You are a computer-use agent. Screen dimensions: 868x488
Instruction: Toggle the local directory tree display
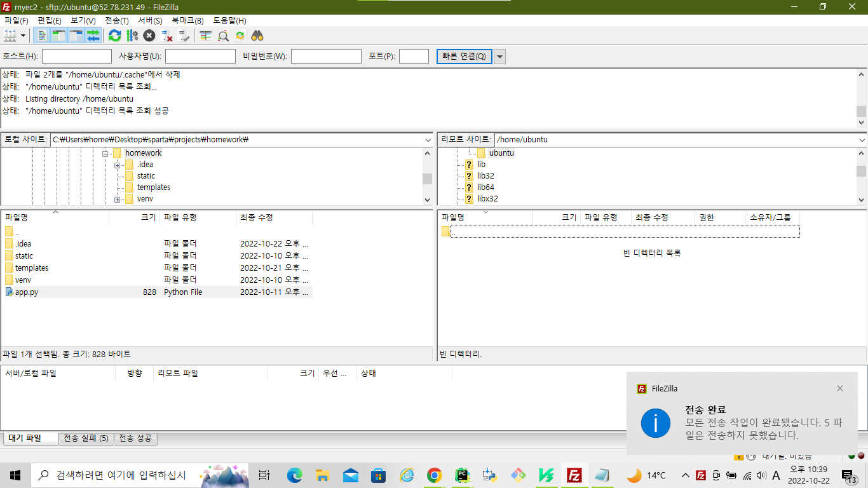click(x=58, y=36)
